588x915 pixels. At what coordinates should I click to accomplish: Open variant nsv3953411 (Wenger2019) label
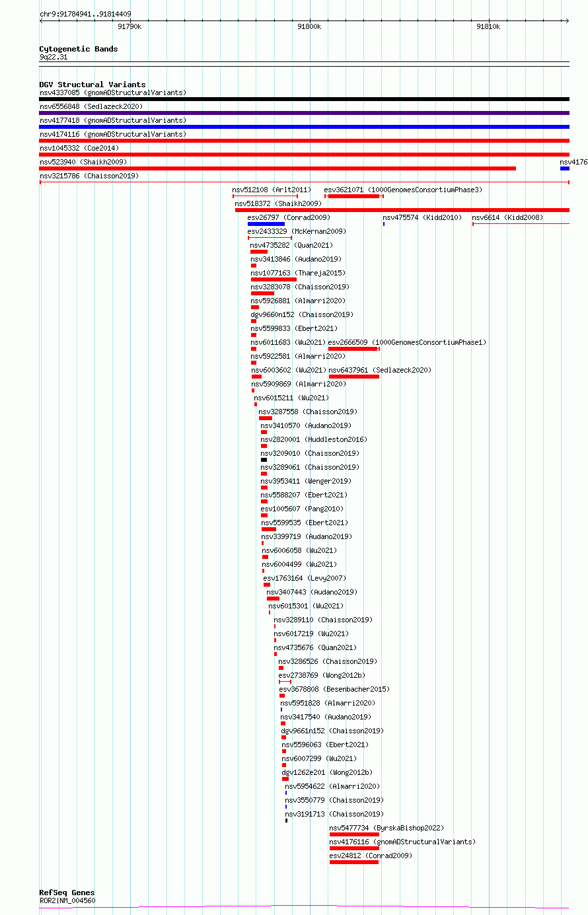click(x=307, y=481)
